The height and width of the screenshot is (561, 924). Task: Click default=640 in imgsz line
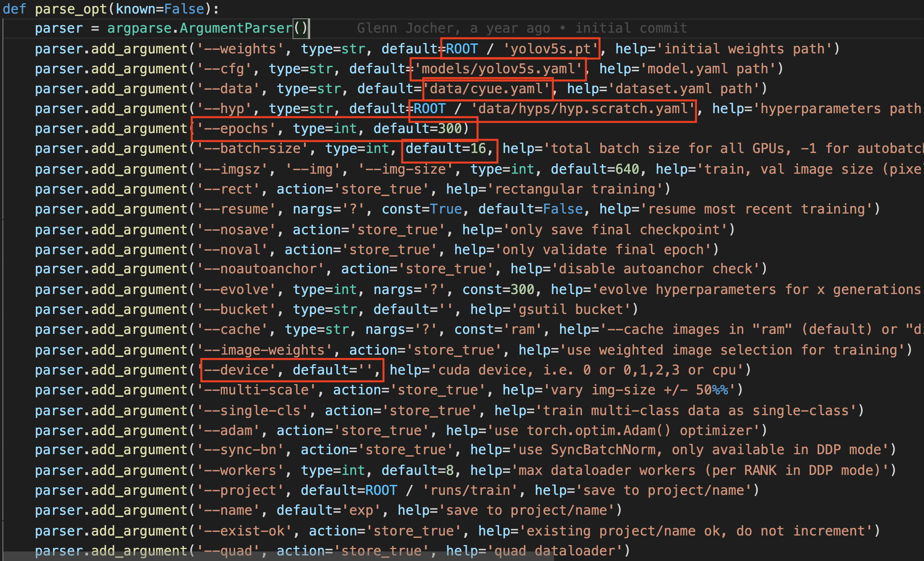(x=595, y=169)
